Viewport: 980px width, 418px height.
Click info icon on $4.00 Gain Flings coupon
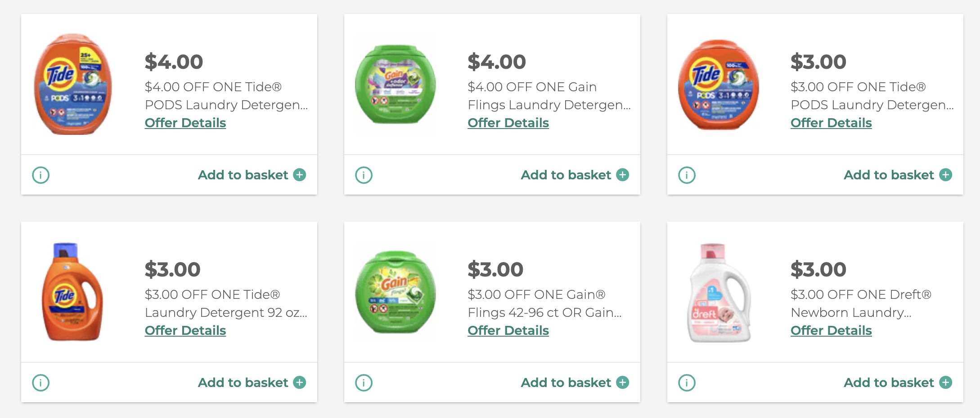(x=364, y=175)
